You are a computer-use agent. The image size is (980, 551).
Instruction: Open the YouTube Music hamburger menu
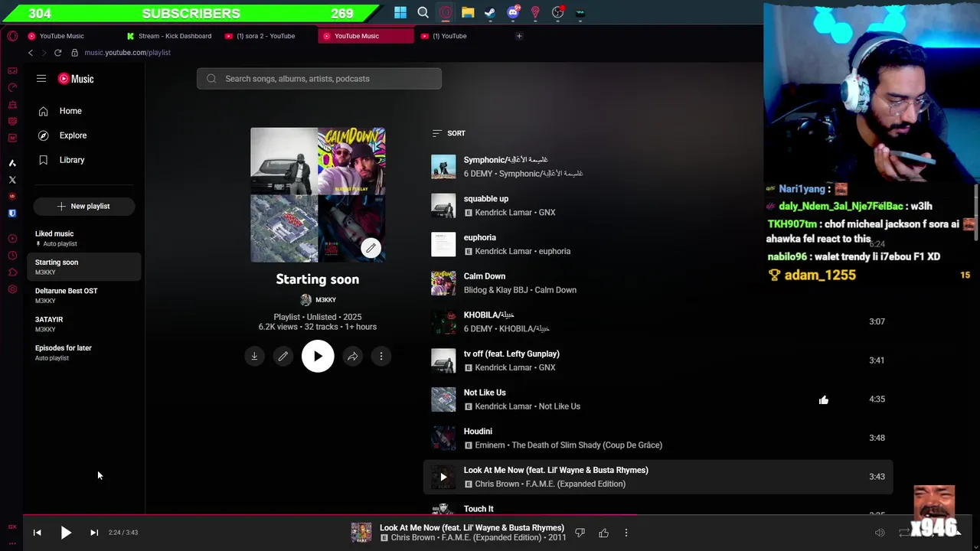[x=41, y=78]
